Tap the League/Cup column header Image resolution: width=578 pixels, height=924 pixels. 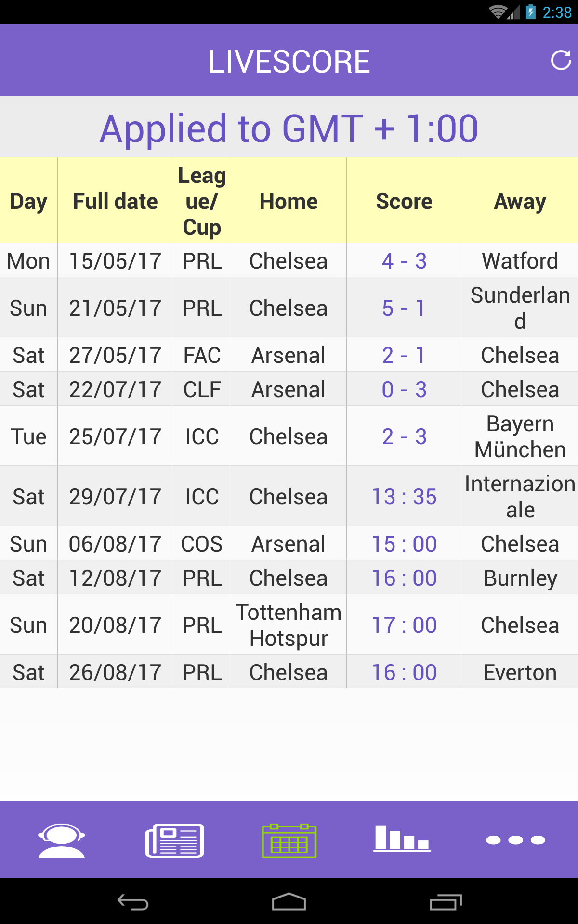pos(202,201)
